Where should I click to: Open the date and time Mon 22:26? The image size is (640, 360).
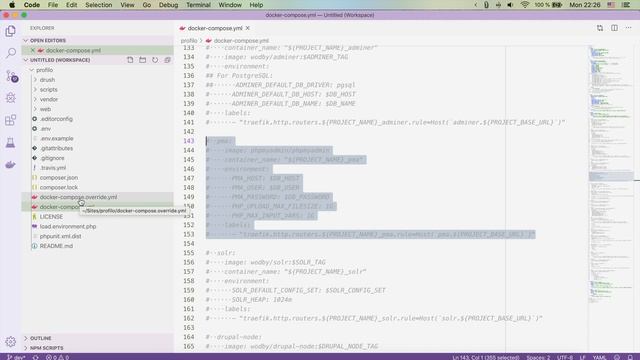pos(584,5)
